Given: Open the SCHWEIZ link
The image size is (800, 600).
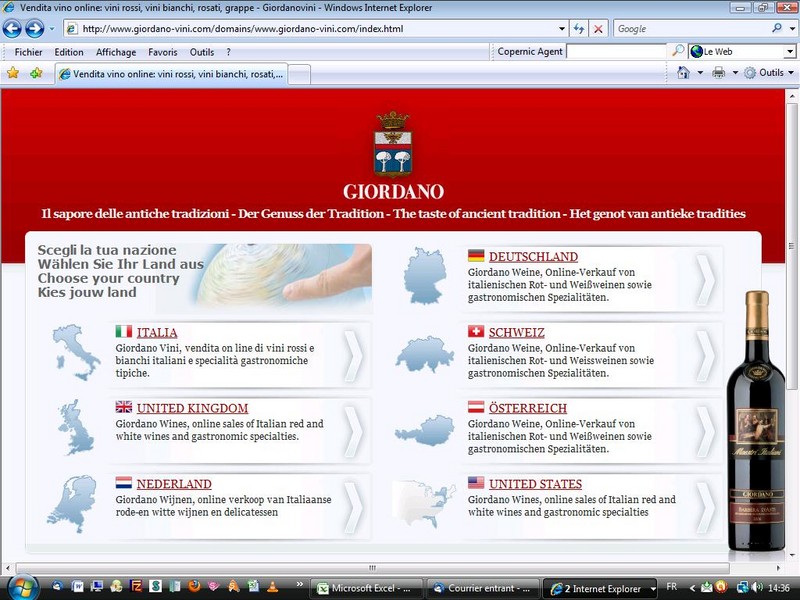Looking at the screenshot, I should 516,333.
